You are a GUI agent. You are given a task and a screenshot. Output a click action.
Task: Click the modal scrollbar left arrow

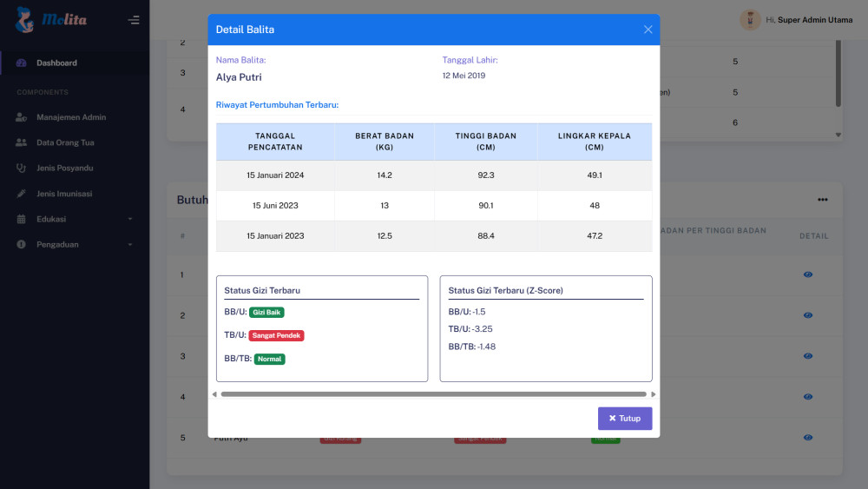214,394
